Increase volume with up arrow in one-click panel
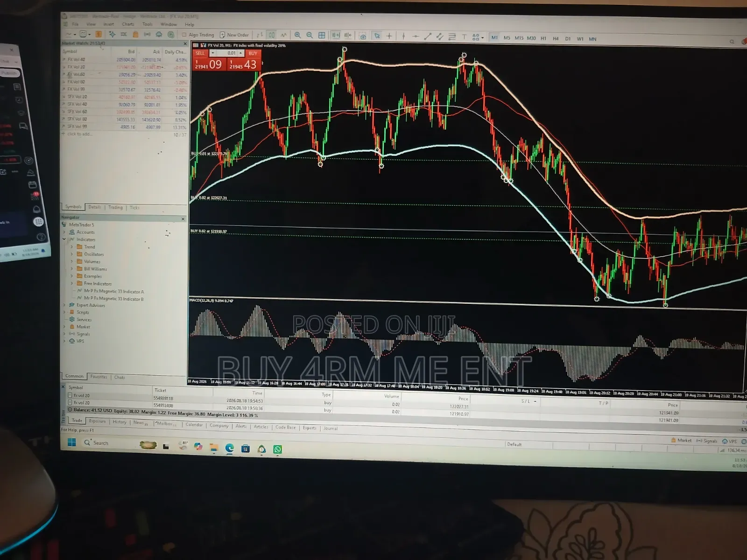This screenshot has width=747, height=560. point(241,53)
